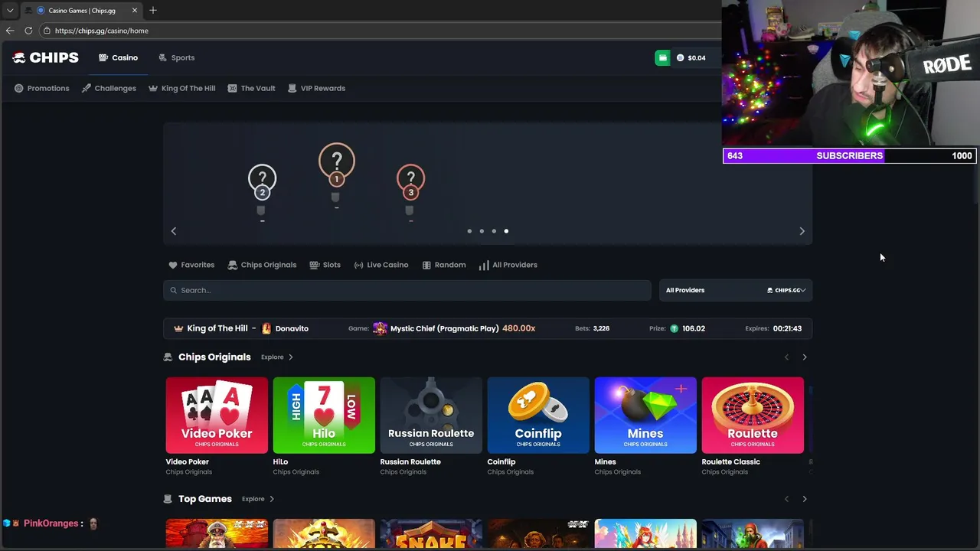Open Mines game
980x551 pixels.
[x=645, y=416]
